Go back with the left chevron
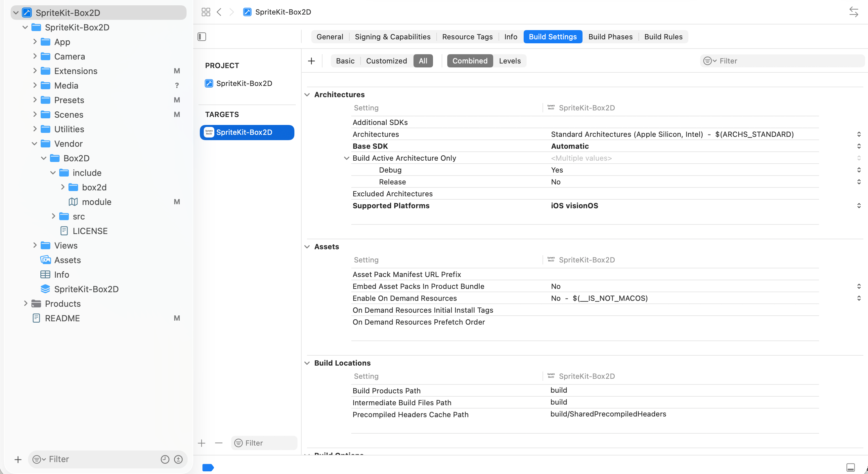The image size is (868, 474). pos(219,12)
